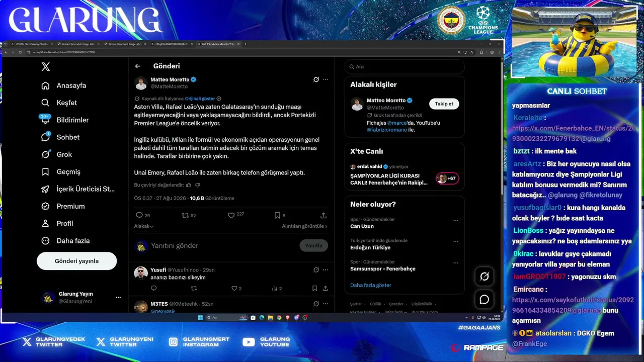Open options for Samsunspor - Fenerbahçe trend
This screenshot has height=362, width=644.
coord(455,262)
